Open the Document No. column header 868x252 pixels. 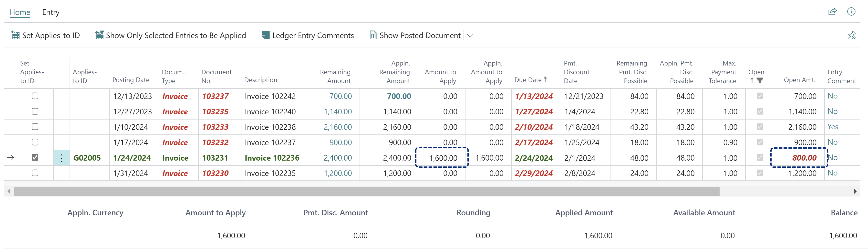coord(216,76)
